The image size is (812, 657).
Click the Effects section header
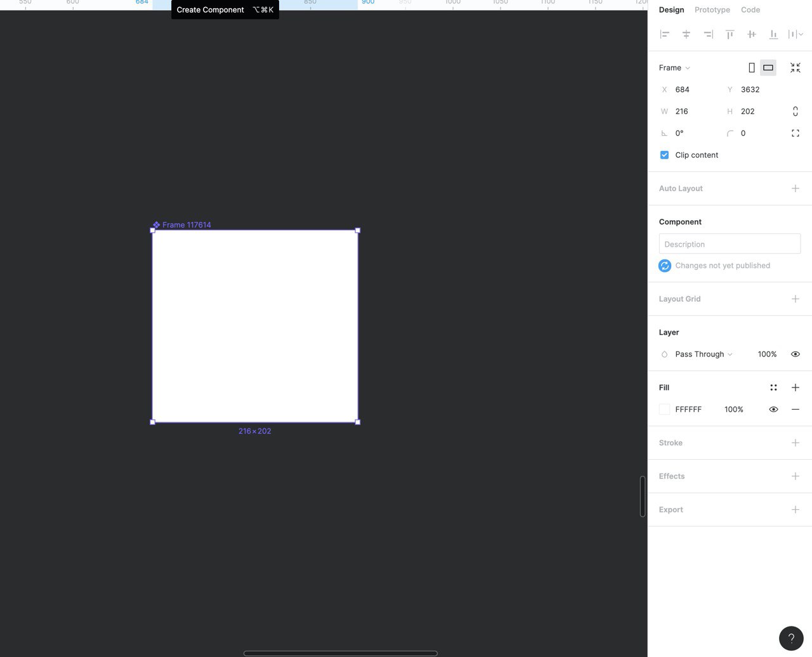pyautogui.click(x=672, y=476)
